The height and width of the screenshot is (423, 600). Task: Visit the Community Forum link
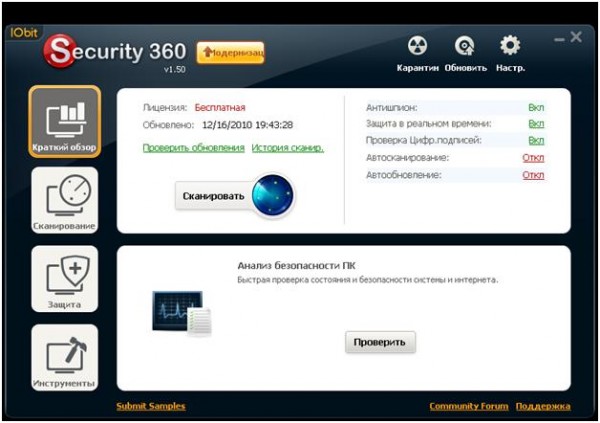tap(469, 406)
